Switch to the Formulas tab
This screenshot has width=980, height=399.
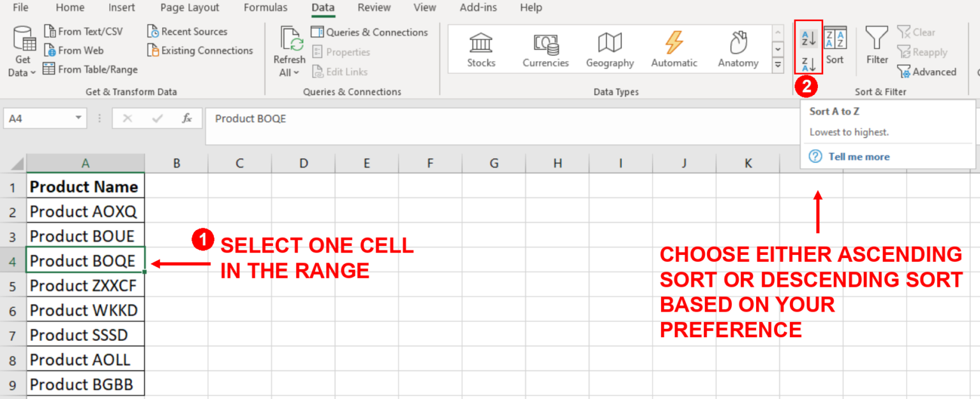(265, 8)
